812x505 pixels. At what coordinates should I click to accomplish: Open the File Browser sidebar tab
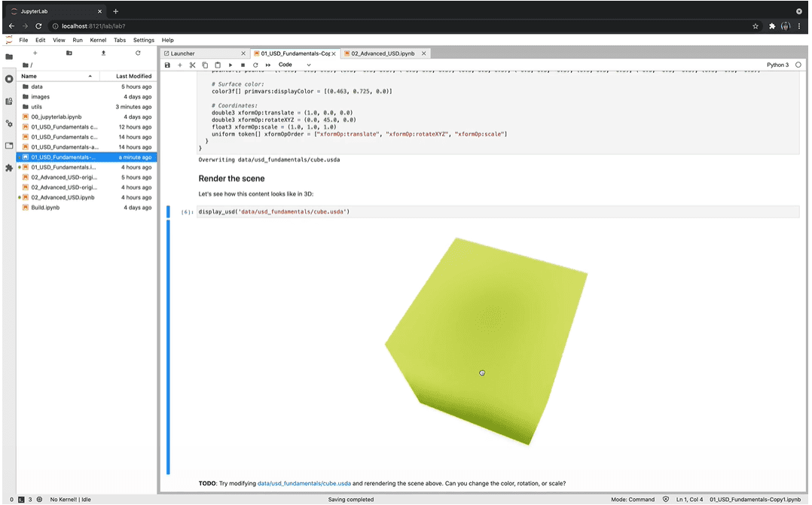point(9,56)
